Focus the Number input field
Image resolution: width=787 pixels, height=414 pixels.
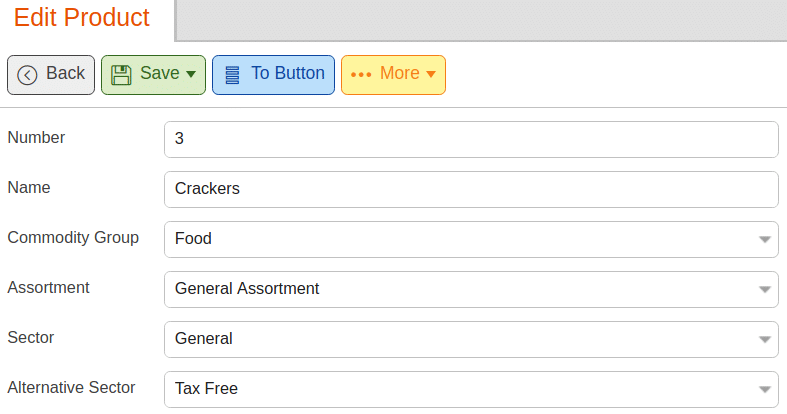click(x=471, y=140)
